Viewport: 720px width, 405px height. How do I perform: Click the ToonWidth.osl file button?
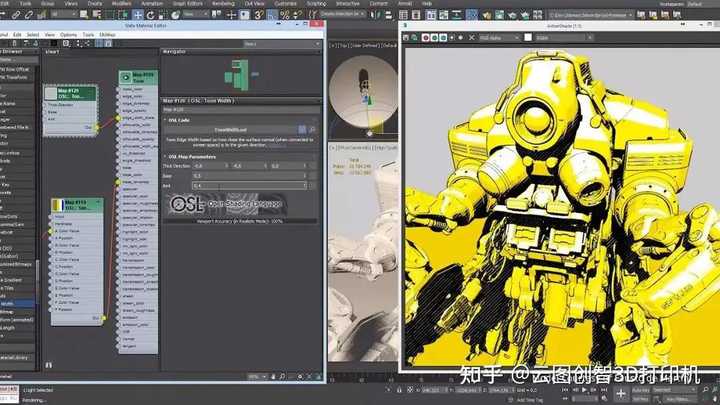(231, 130)
